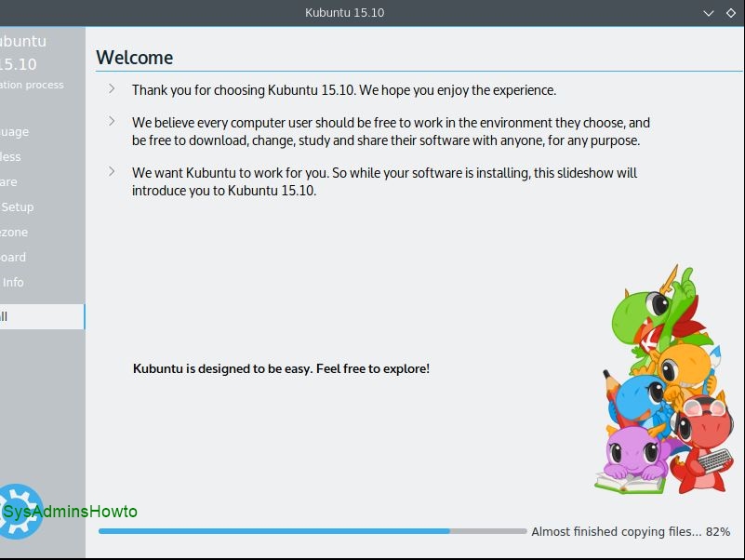This screenshot has width=745, height=560.
Task: Click the blue KDE gear logo
Action: click(19, 511)
